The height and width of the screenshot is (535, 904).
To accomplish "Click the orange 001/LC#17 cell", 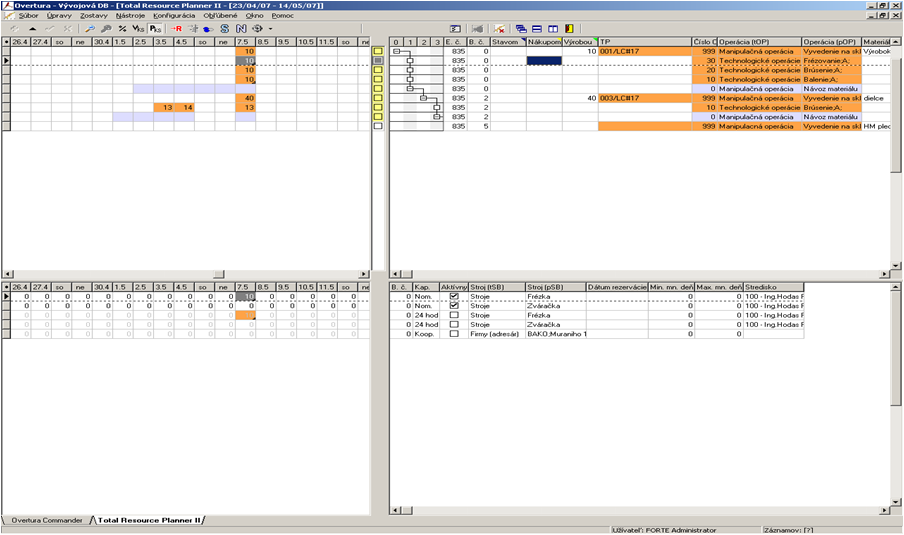I will point(645,51).
